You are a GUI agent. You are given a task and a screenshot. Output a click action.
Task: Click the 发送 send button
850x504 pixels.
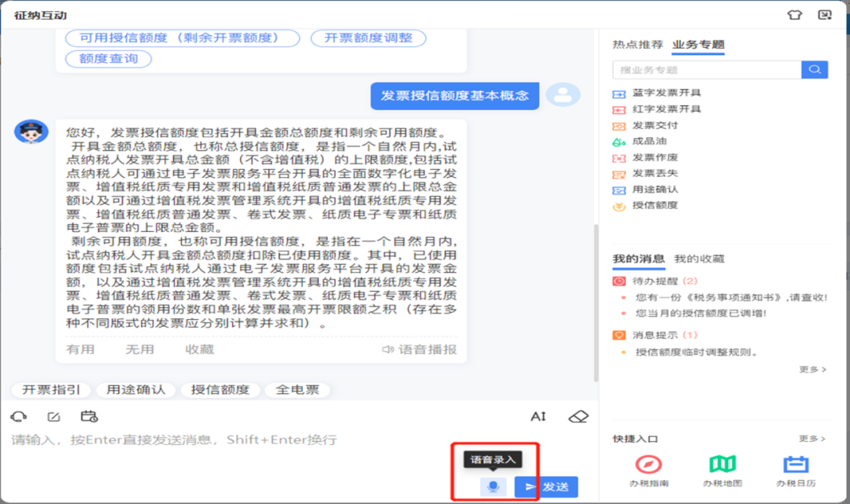point(546,487)
